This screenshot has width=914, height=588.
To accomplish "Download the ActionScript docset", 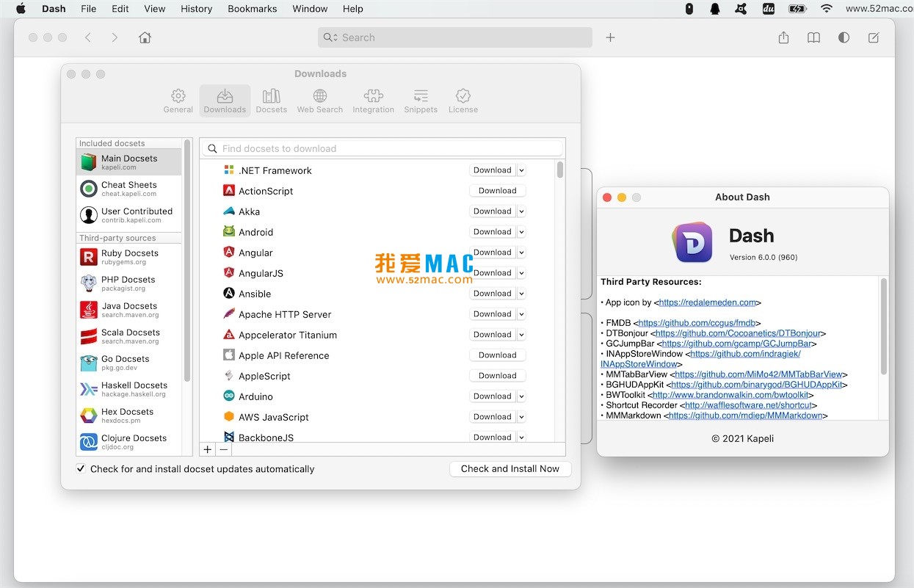I will point(498,191).
